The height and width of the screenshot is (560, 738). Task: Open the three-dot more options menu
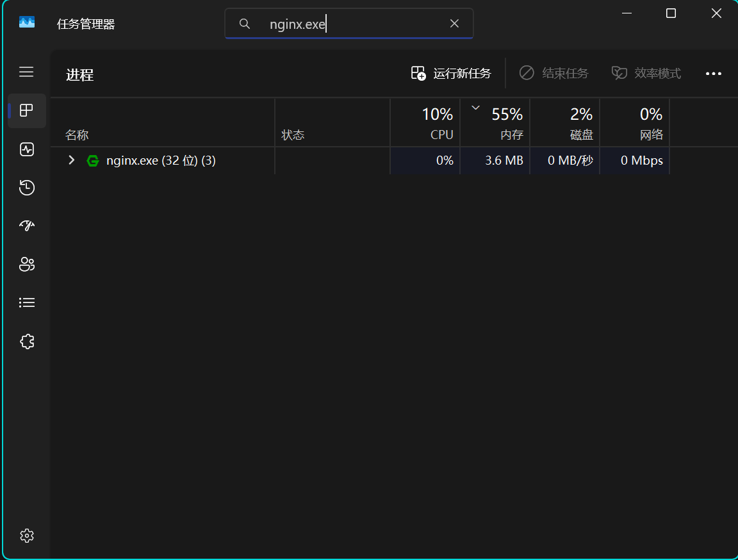coord(713,74)
